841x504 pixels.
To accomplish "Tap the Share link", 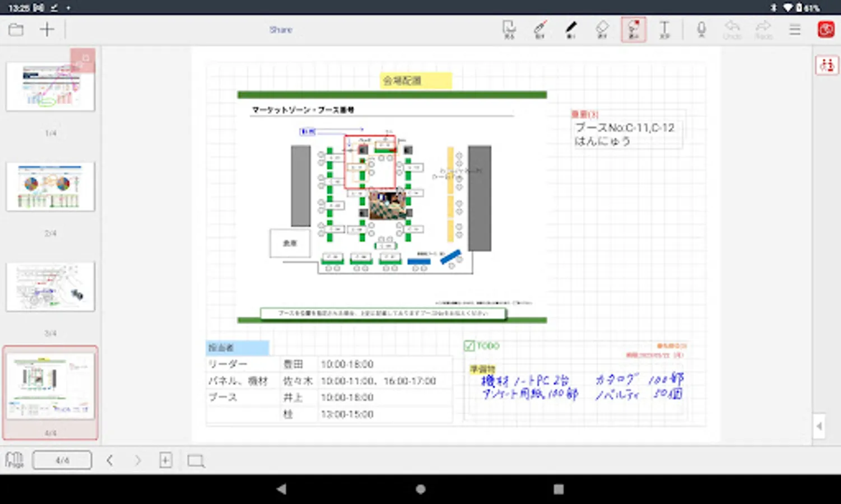I will pos(281,30).
